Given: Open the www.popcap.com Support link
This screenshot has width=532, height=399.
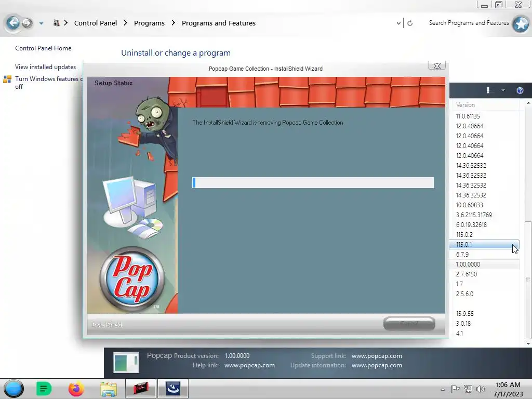Looking at the screenshot, I should click(x=377, y=356).
